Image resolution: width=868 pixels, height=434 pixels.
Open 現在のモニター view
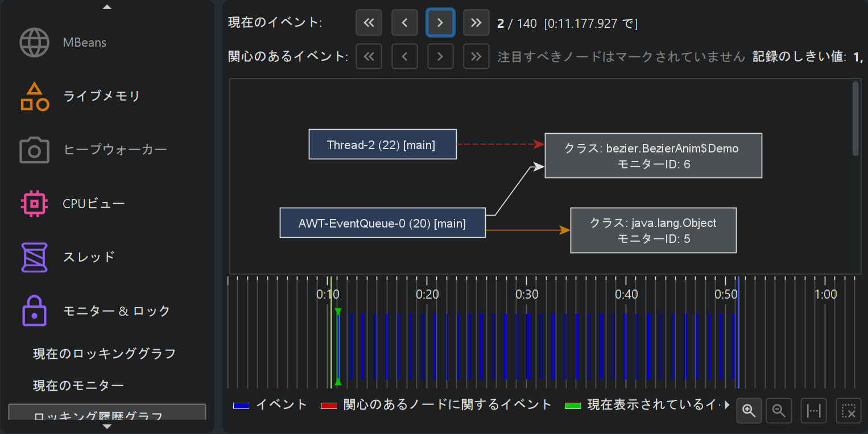click(78, 386)
